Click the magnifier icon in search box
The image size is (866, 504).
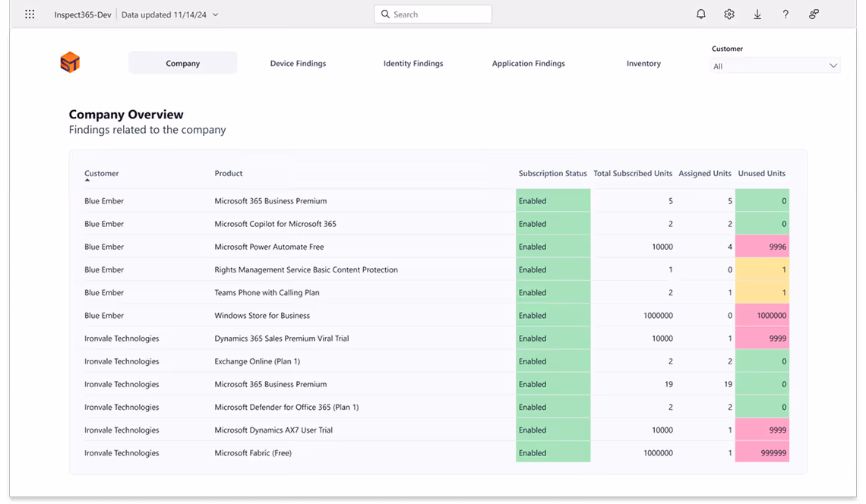click(x=385, y=14)
